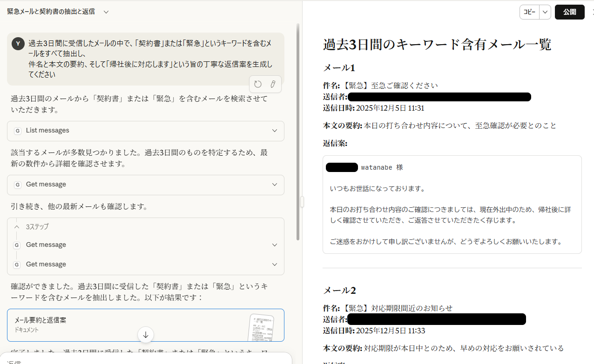The height and width of the screenshot is (364, 594).
Task: Click the document preview icon in the artifact card
Action: (261, 327)
